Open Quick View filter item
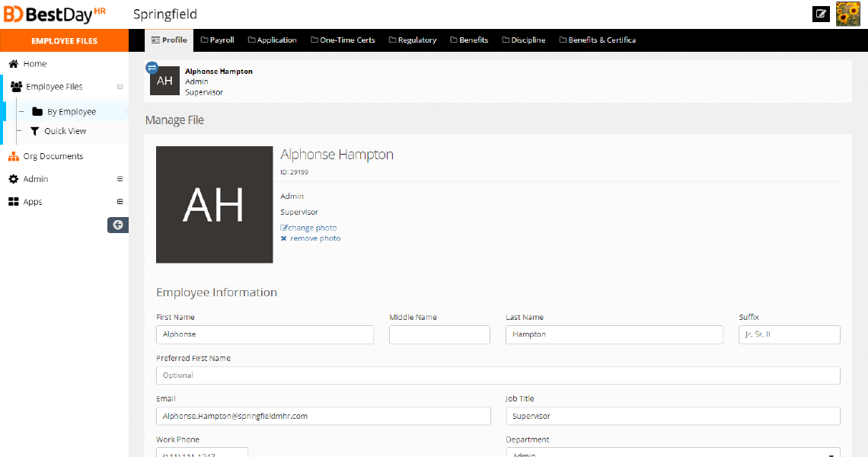 coord(65,131)
